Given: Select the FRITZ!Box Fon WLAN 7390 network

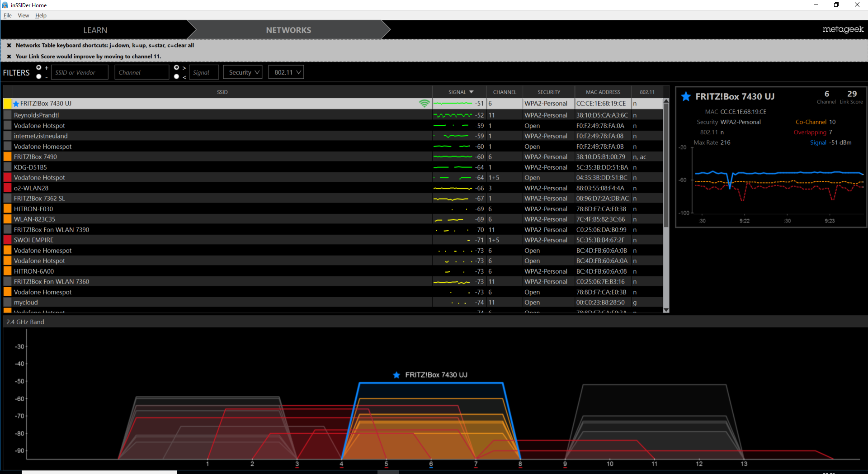Looking at the screenshot, I should pyautogui.click(x=333, y=230).
